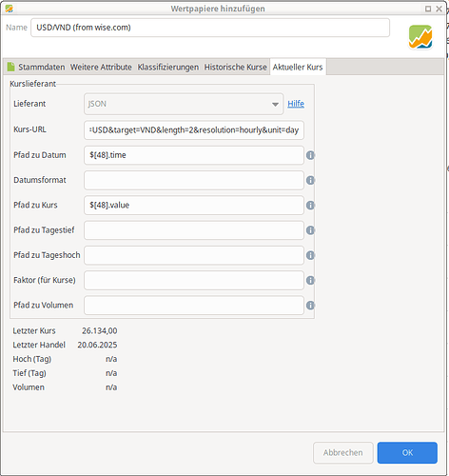The image size is (449, 476).
Task: Click into the Name text field
Action: [x=210, y=28]
